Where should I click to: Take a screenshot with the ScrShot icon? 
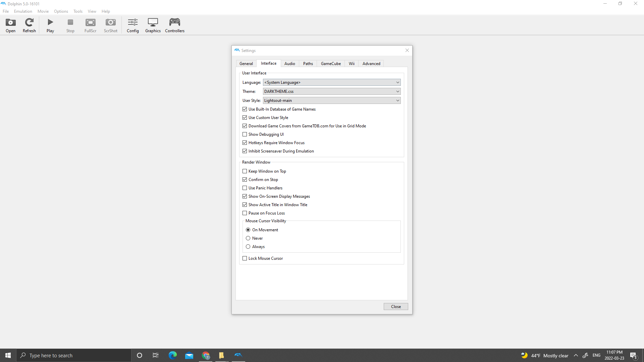pyautogui.click(x=110, y=25)
